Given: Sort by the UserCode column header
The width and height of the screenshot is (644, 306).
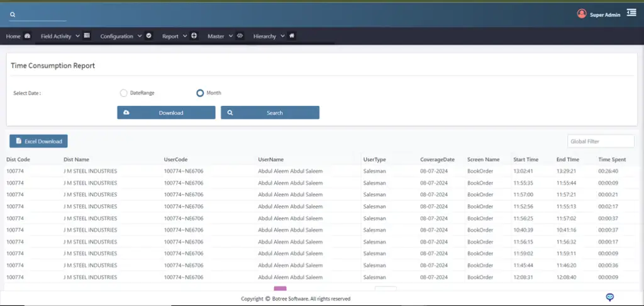Looking at the screenshot, I should (x=176, y=159).
